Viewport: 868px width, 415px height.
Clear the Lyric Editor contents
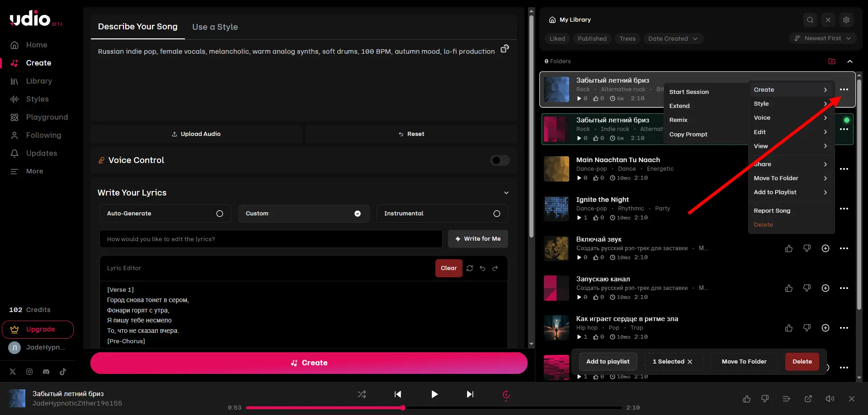tap(448, 268)
